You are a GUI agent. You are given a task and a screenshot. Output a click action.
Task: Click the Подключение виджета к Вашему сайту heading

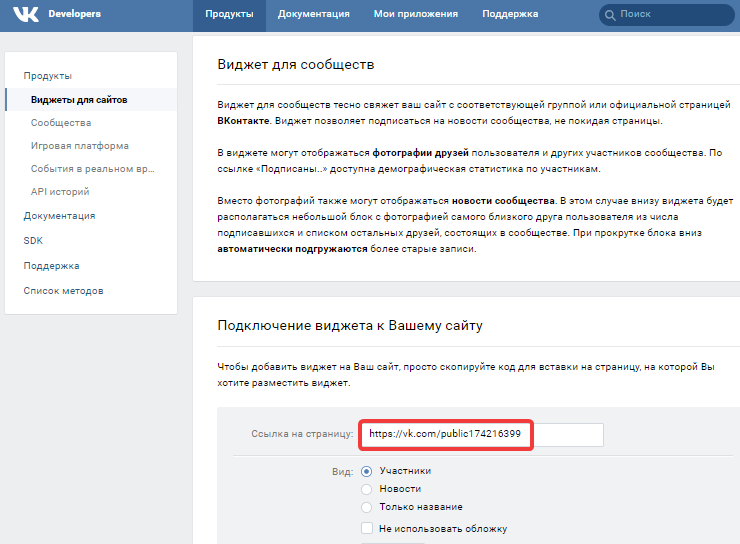click(350, 326)
